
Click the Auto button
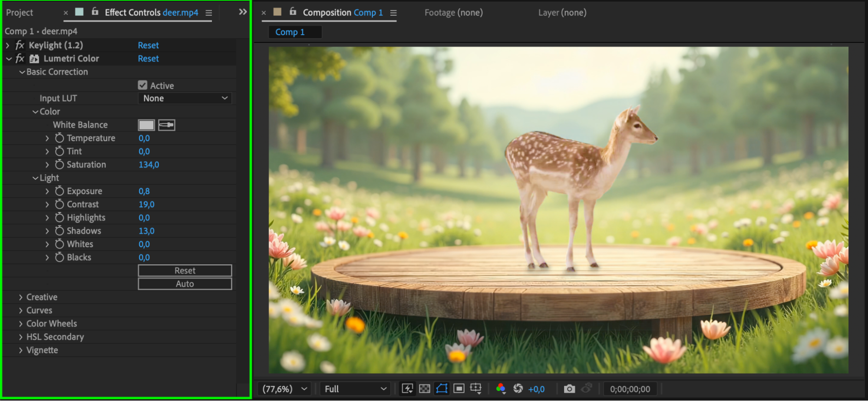[x=185, y=284]
